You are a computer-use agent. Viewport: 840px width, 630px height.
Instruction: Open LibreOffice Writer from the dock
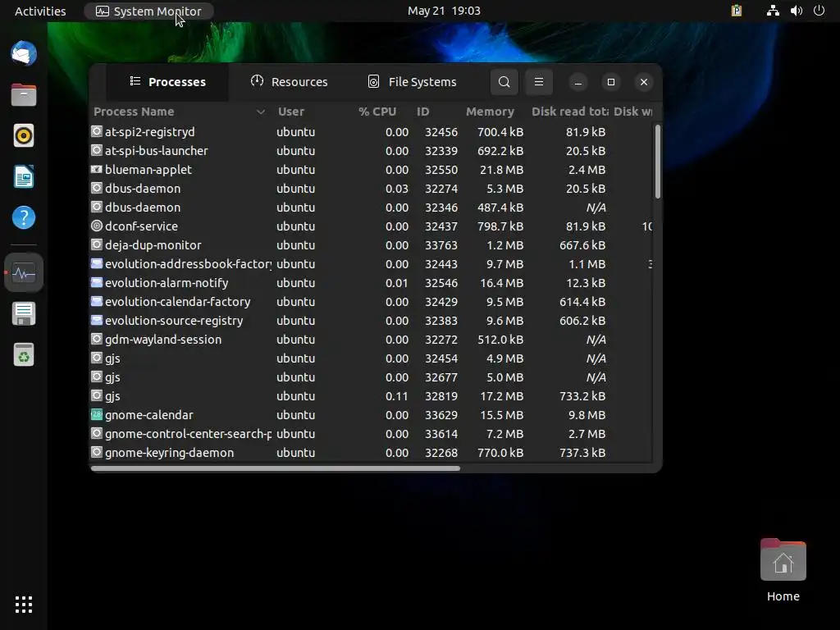[x=24, y=177]
